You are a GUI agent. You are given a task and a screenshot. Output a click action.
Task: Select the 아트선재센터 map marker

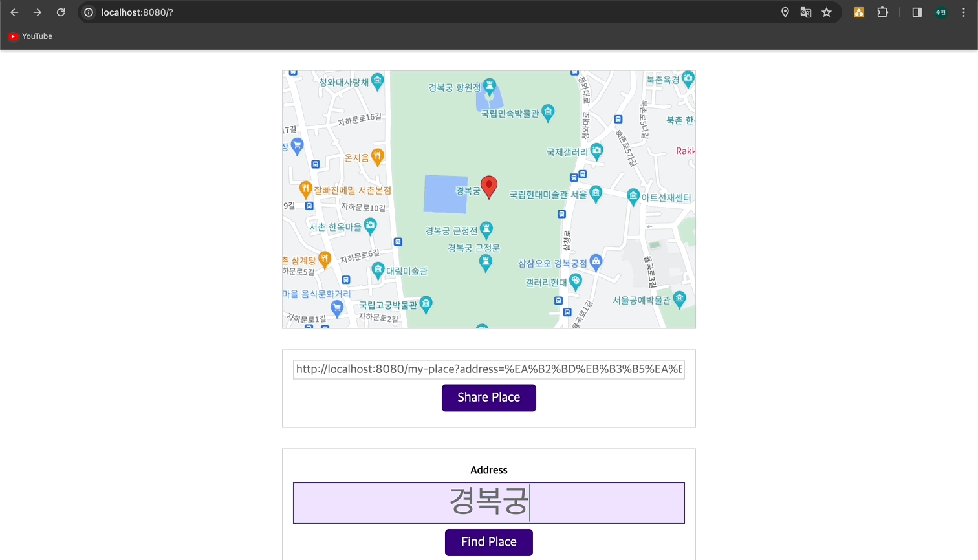point(633,197)
